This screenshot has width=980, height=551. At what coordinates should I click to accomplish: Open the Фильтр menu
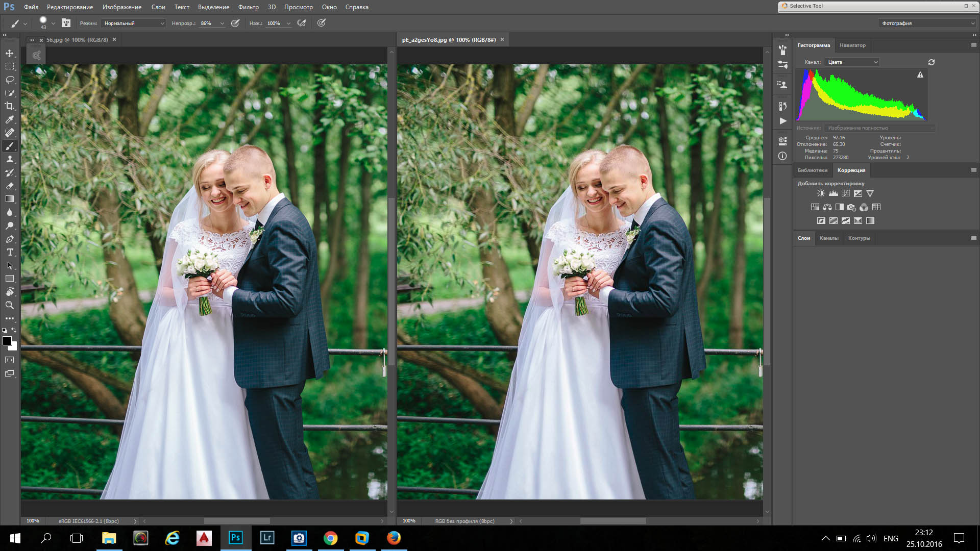tap(248, 7)
